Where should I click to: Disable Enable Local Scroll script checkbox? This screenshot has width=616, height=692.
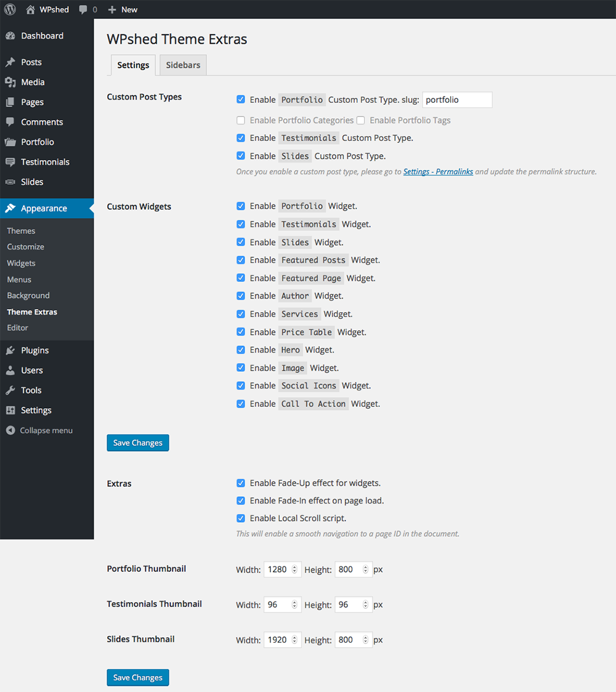[241, 518]
